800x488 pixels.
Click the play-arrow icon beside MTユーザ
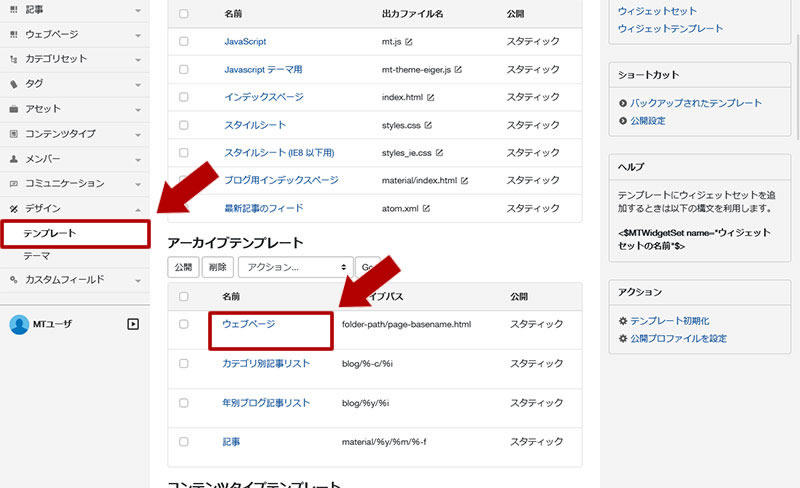coord(133,324)
